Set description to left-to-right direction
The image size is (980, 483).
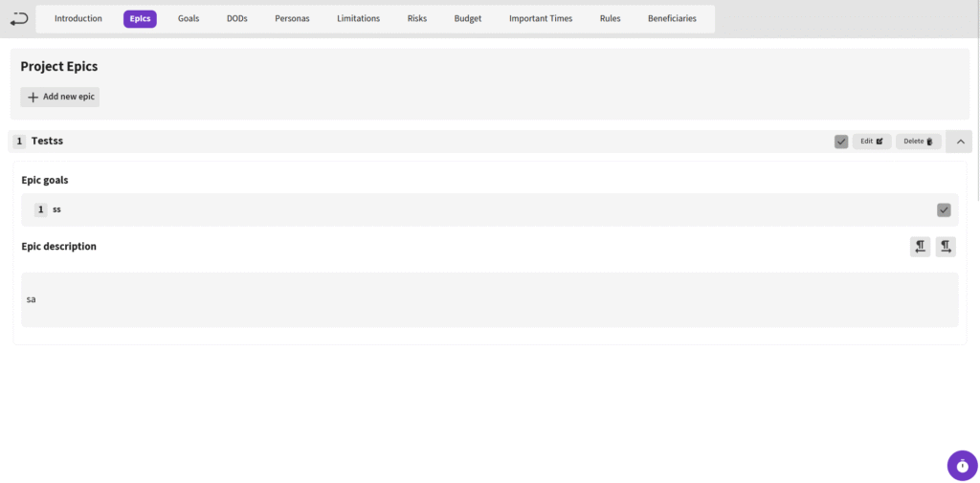(946, 247)
